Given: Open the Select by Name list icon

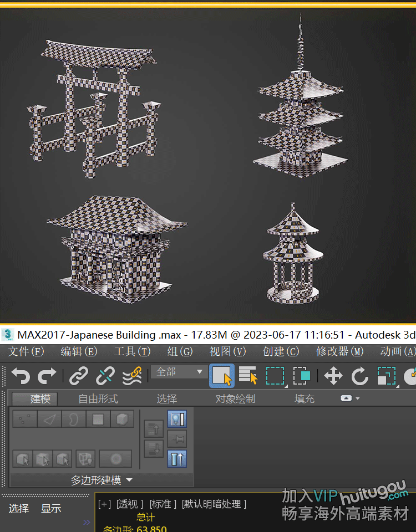Looking at the screenshot, I should [248, 376].
